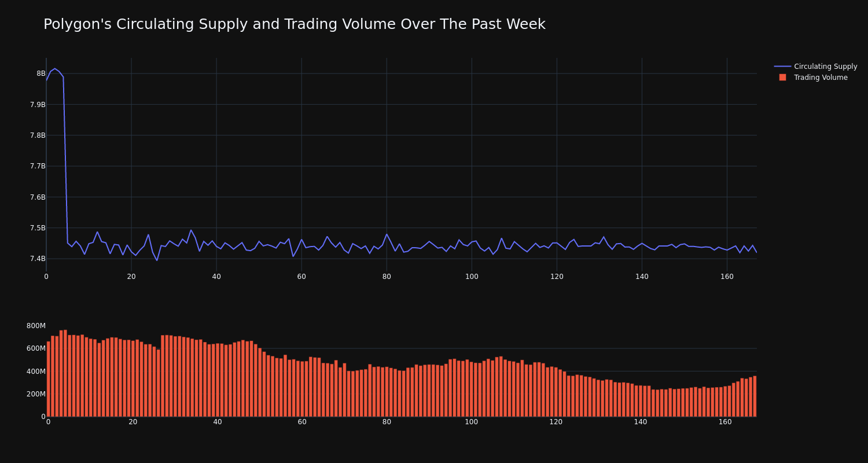This screenshot has width=868, height=463.
Task: Click the 200M label on the volume axis
Action: tap(36, 394)
